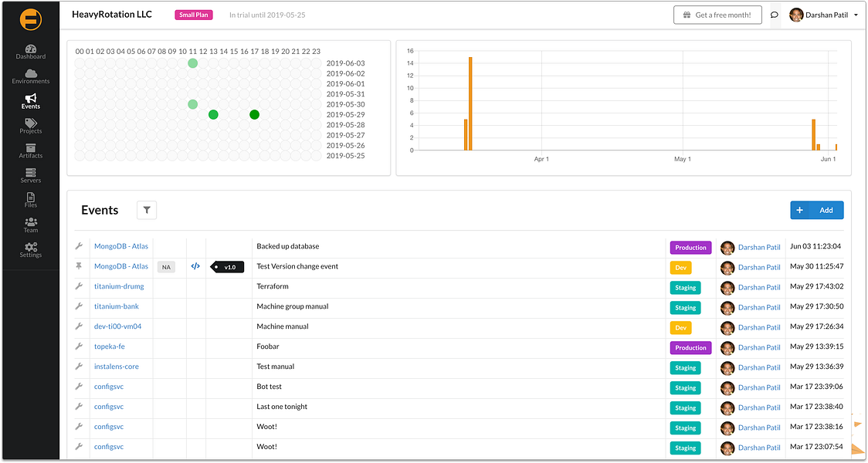Open titanium-drumg link
Viewport: 868px width, 463px height.
pyautogui.click(x=119, y=286)
